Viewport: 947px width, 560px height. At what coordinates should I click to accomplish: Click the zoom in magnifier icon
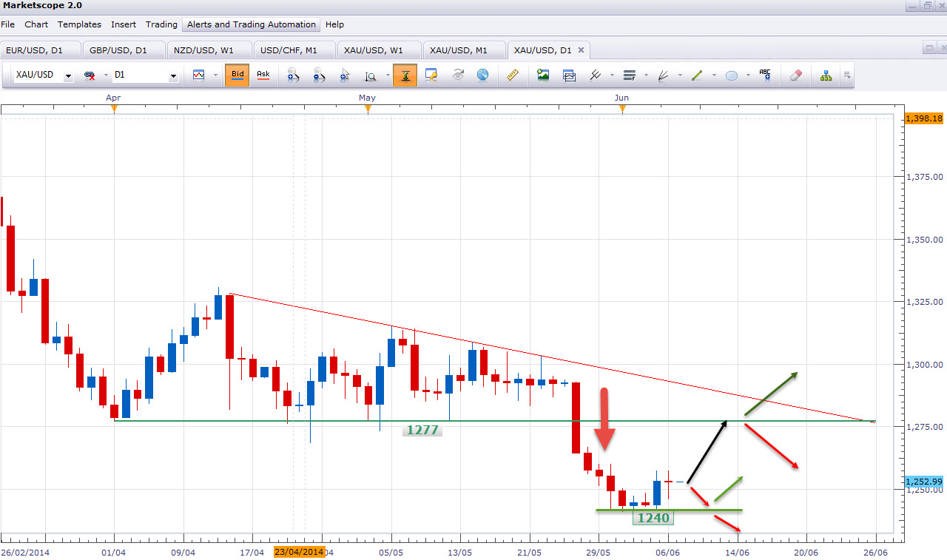coord(293,75)
